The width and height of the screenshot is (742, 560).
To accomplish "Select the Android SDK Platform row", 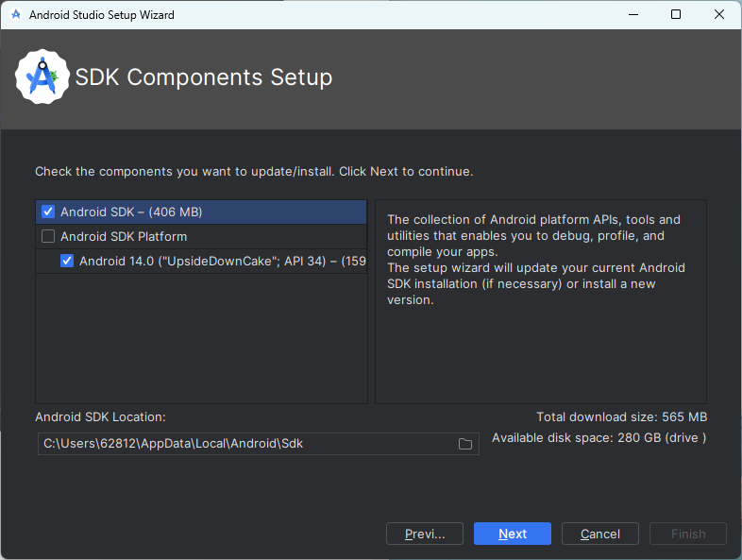I will 201,236.
